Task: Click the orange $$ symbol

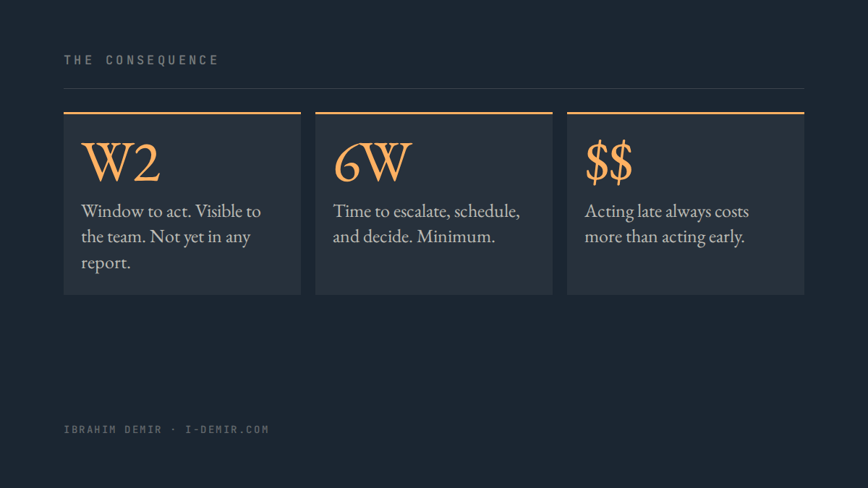Action: pyautogui.click(x=608, y=163)
